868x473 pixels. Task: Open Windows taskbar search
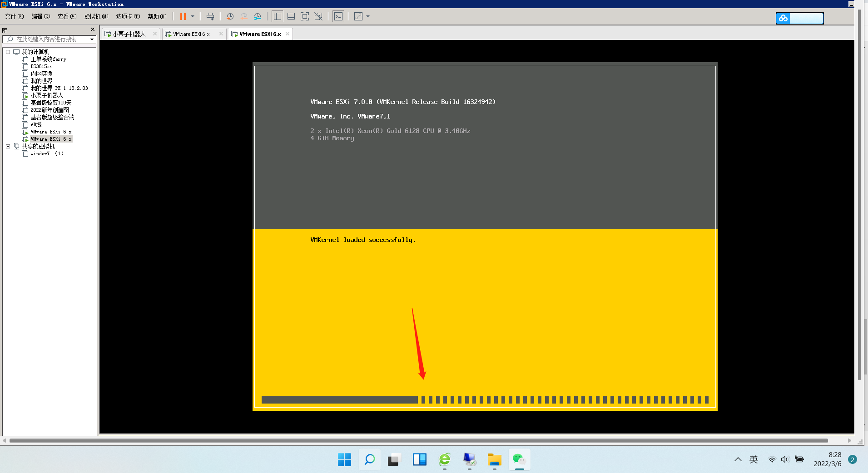[x=370, y=460]
